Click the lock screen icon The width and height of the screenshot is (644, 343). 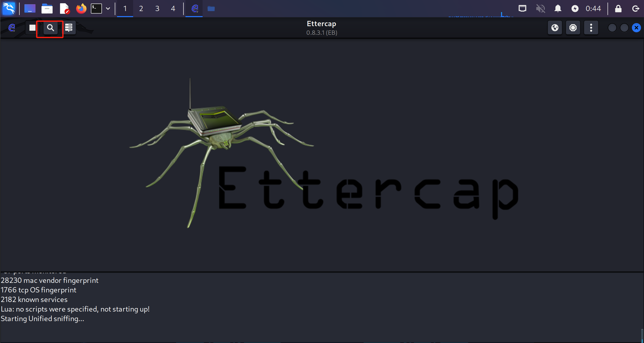618,9
